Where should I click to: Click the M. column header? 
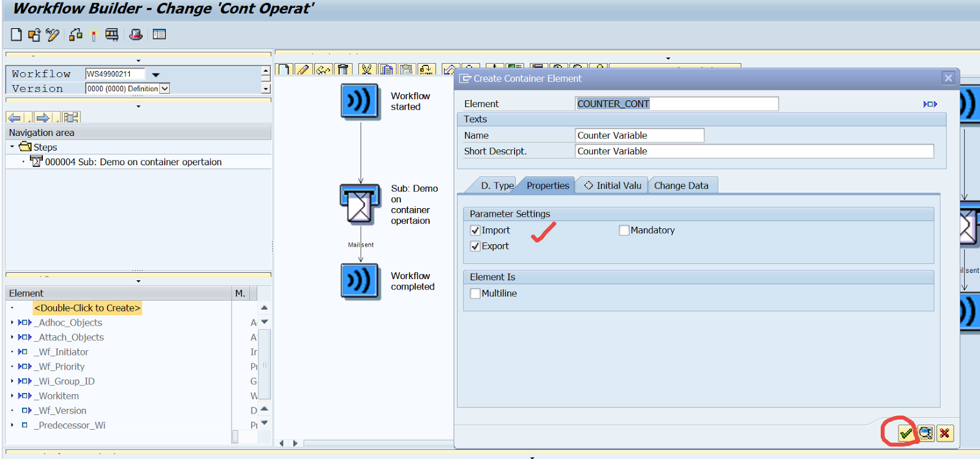click(x=241, y=293)
